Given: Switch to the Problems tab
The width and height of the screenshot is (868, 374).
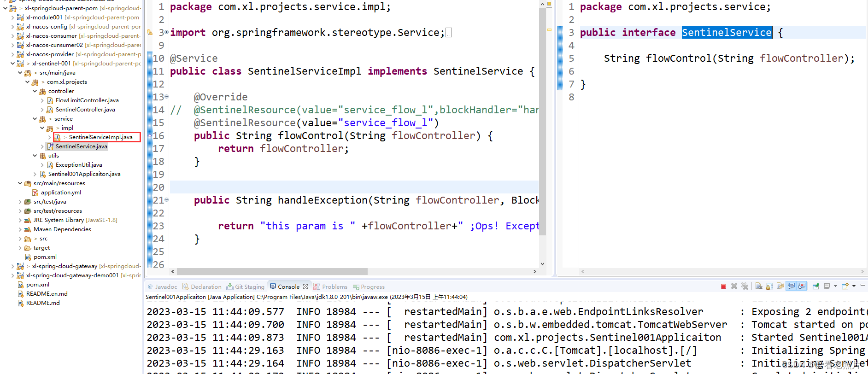Looking at the screenshot, I should [x=330, y=286].
